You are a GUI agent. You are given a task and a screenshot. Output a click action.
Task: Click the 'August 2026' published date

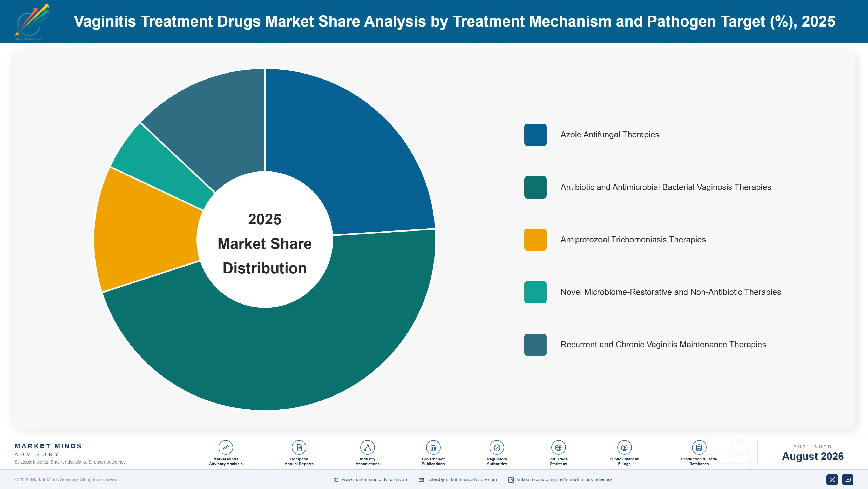(x=812, y=456)
